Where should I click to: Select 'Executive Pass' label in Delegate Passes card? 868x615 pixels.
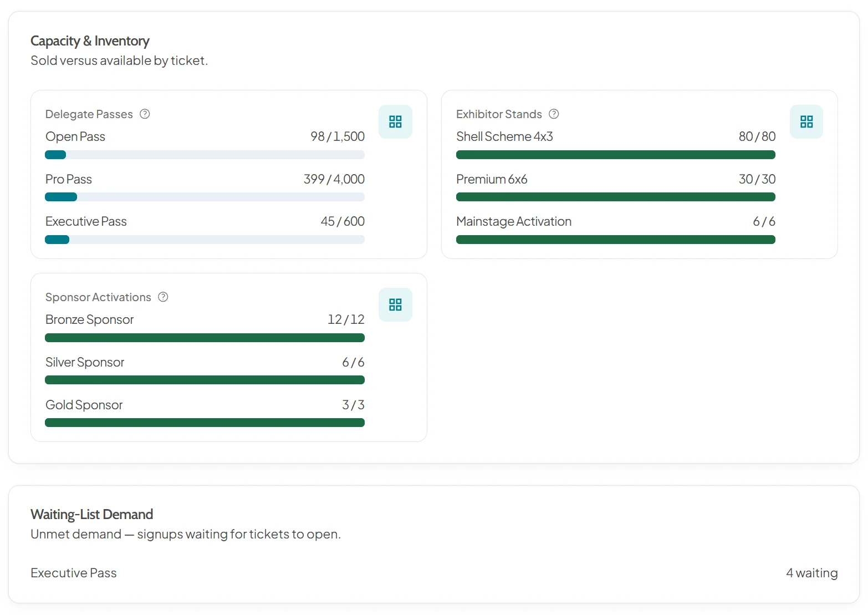tap(86, 221)
